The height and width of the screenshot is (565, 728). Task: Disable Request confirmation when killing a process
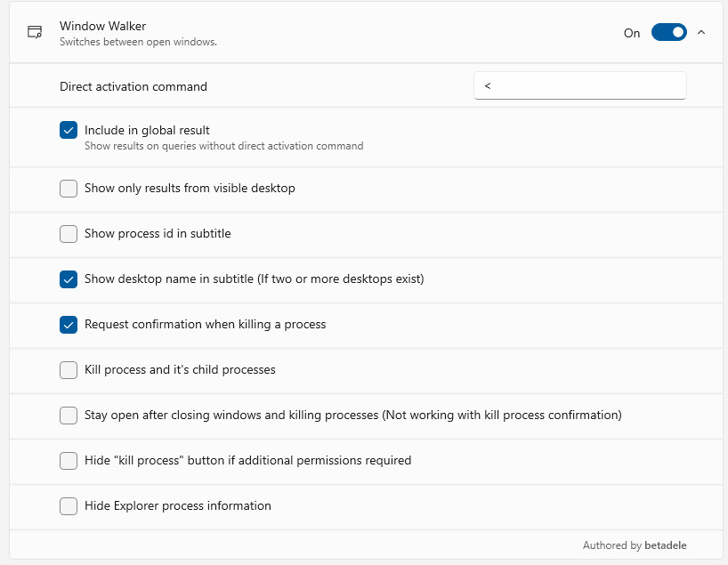click(x=69, y=325)
